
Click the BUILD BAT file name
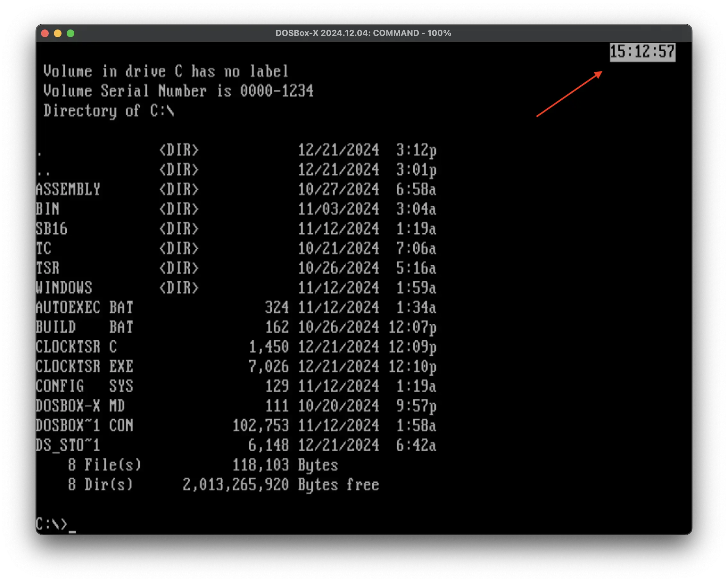[84, 327]
